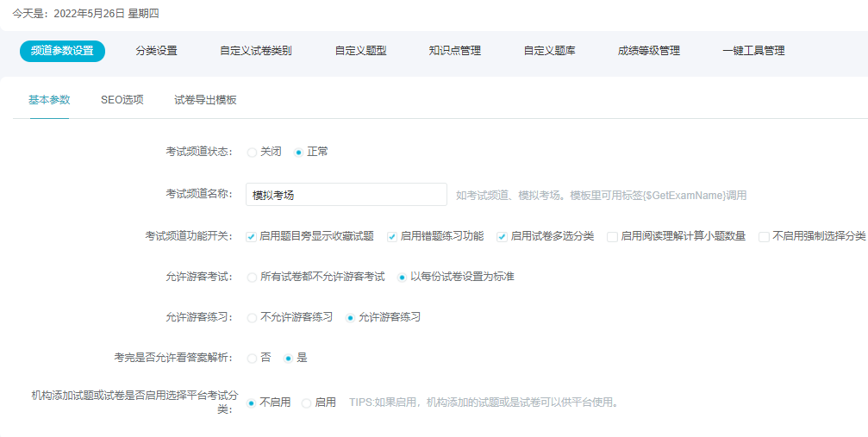Select 所有试卷都不允许游客考试 radio option
The image size is (868, 437).
(252, 278)
